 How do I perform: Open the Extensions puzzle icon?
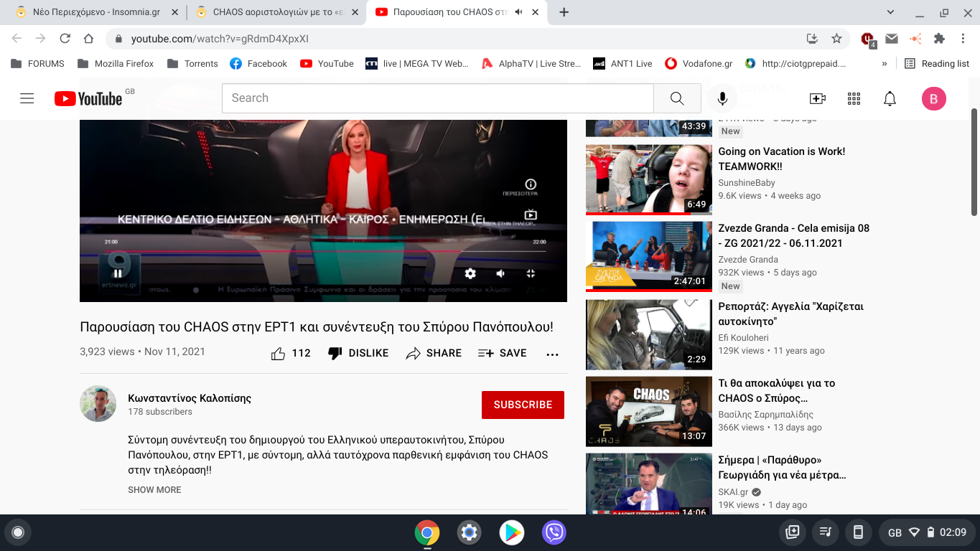tap(939, 39)
